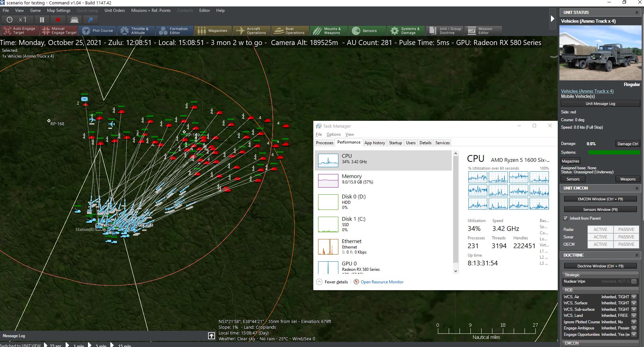The image size is (644, 347).
Task: Open the Formation Editor
Action: coord(175,31)
